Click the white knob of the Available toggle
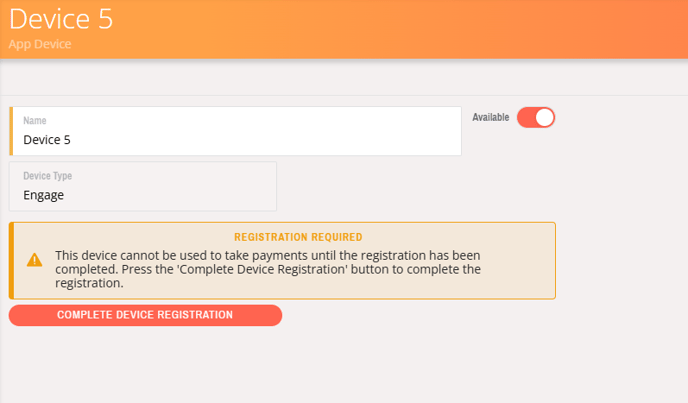 point(544,118)
